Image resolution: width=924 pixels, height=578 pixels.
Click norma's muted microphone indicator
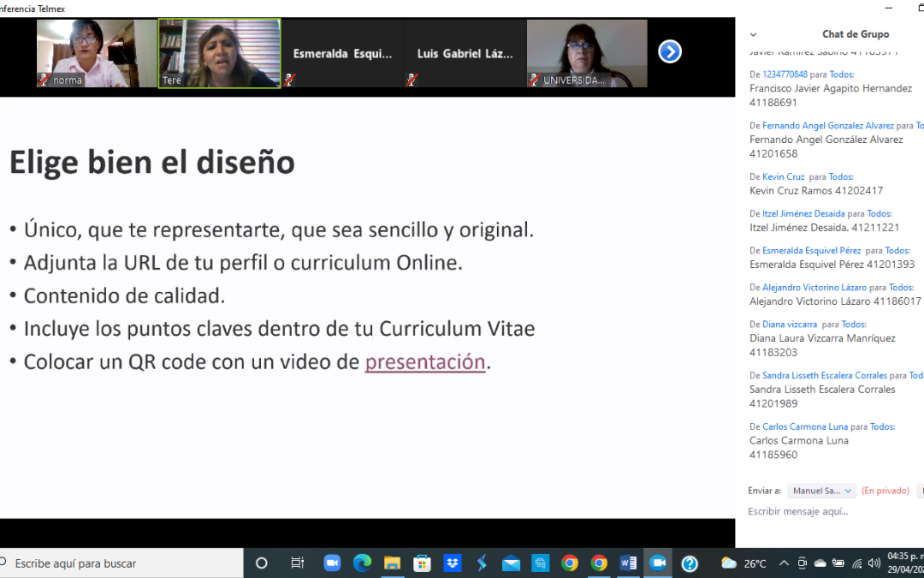tap(44, 80)
